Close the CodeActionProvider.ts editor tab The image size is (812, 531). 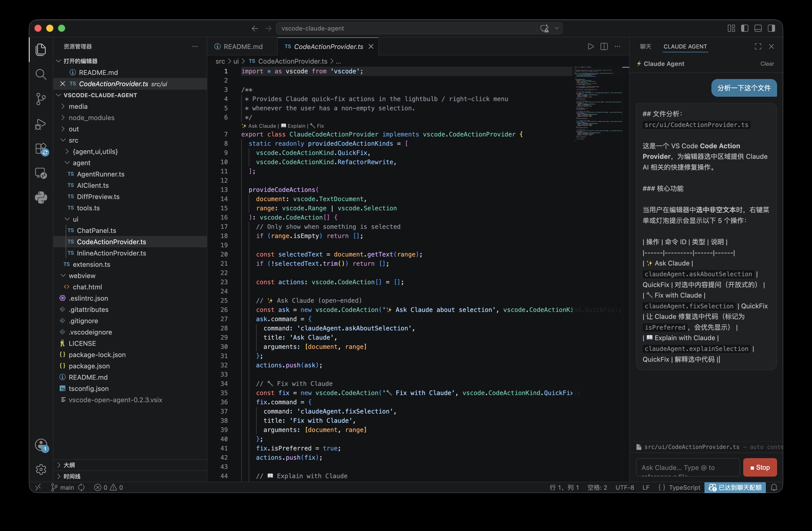click(x=371, y=46)
